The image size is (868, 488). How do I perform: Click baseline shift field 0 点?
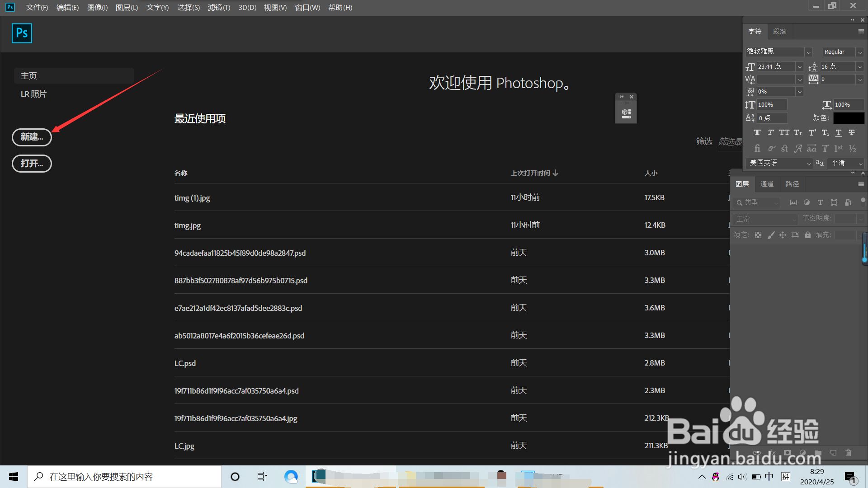[x=772, y=118]
